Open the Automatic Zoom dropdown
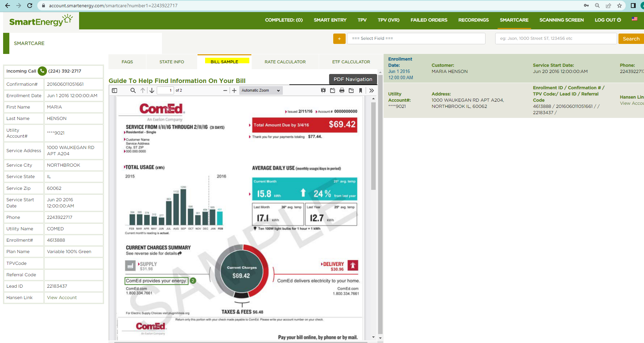644x343 pixels. (261, 91)
